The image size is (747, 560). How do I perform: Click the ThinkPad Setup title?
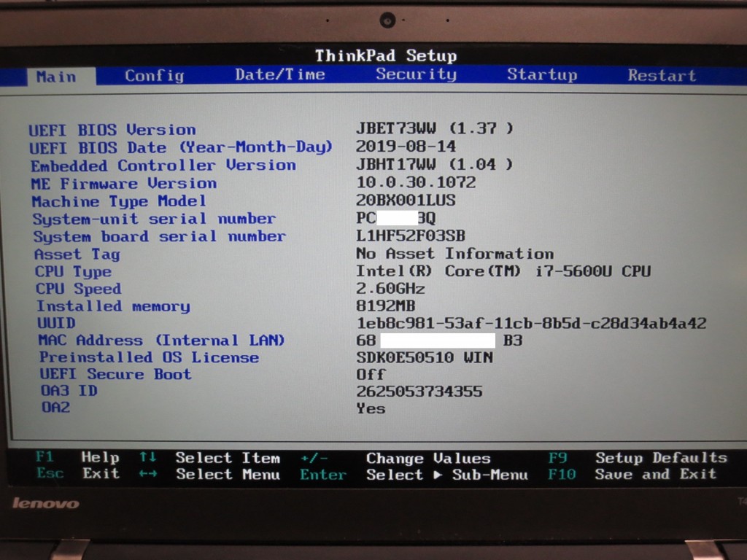click(386, 55)
